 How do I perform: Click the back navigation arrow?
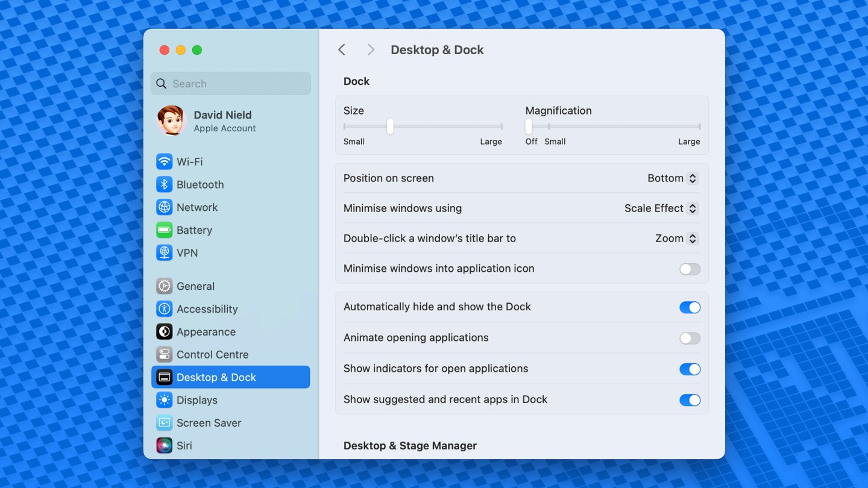point(342,49)
